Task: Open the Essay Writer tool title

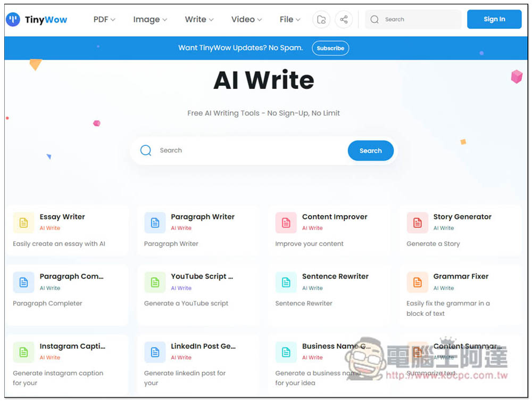Action: [x=62, y=217]
